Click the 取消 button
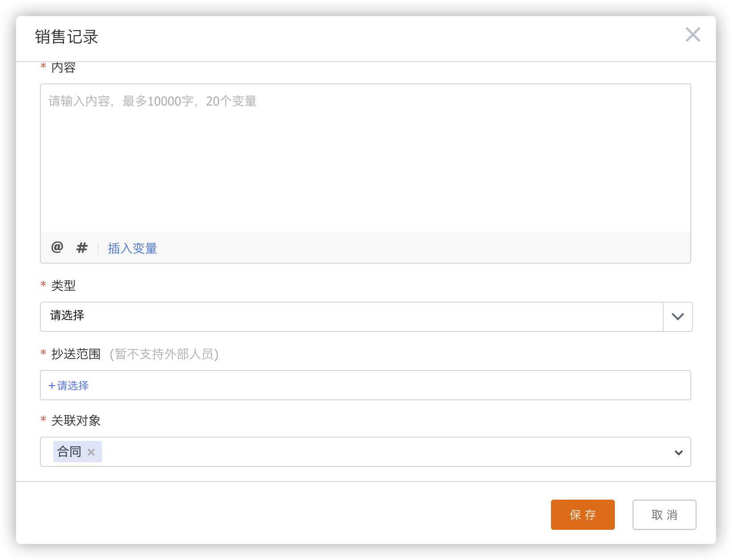Viewport: 732px width, 560px height. 664,515
